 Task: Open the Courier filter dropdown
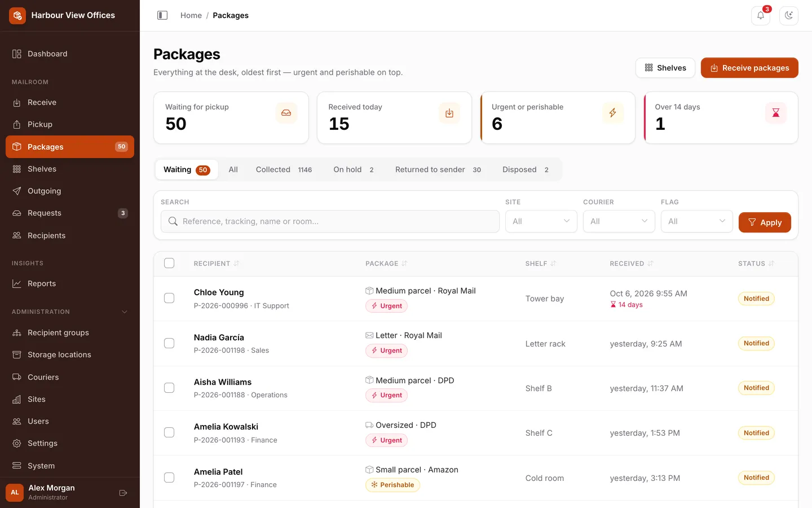coord(619,221)
